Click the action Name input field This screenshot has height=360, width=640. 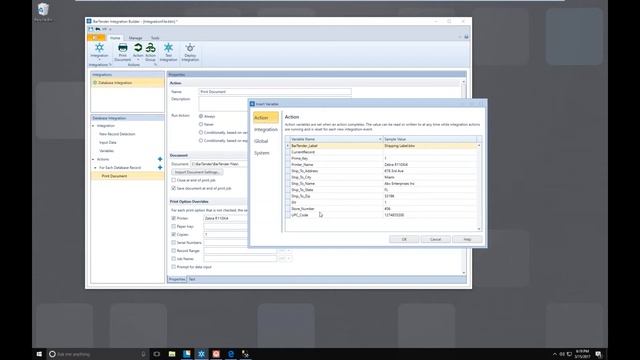point(275,91)
